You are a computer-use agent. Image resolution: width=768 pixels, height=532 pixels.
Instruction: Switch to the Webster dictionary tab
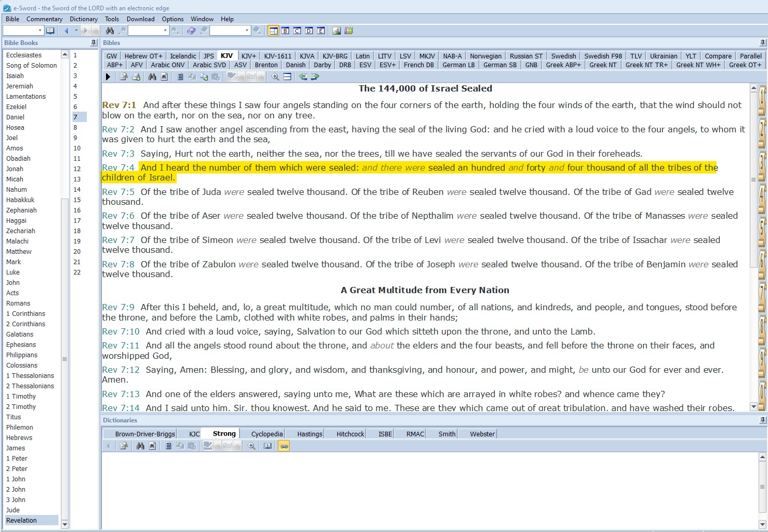483,434
